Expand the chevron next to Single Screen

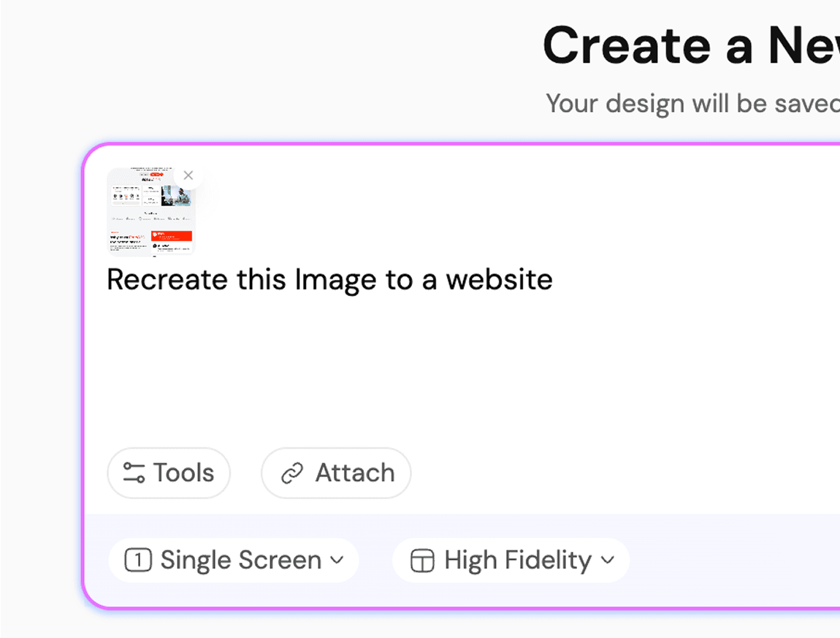pyautogui.click(x=337, y=561)
